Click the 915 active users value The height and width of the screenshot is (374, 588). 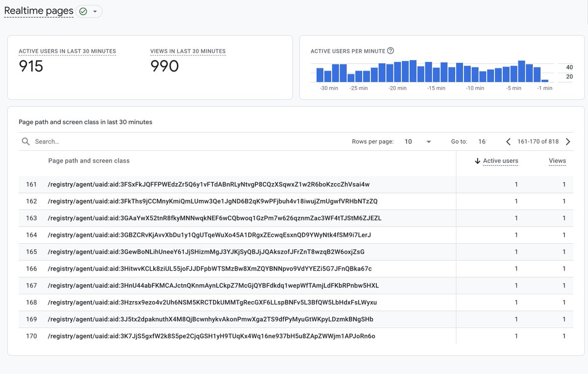[x=31, y=66]
